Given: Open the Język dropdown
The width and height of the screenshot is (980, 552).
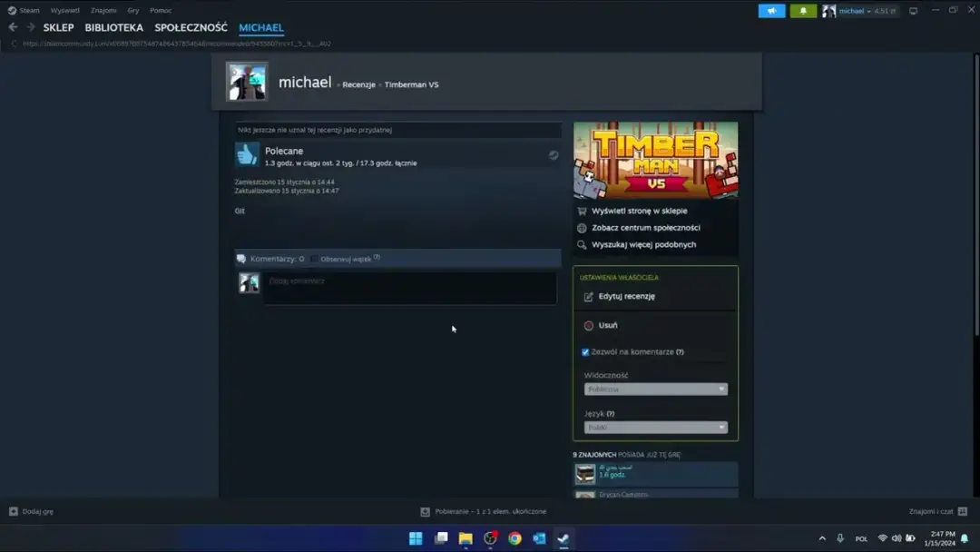Looking at the screenshot, I should coord(655,427).
